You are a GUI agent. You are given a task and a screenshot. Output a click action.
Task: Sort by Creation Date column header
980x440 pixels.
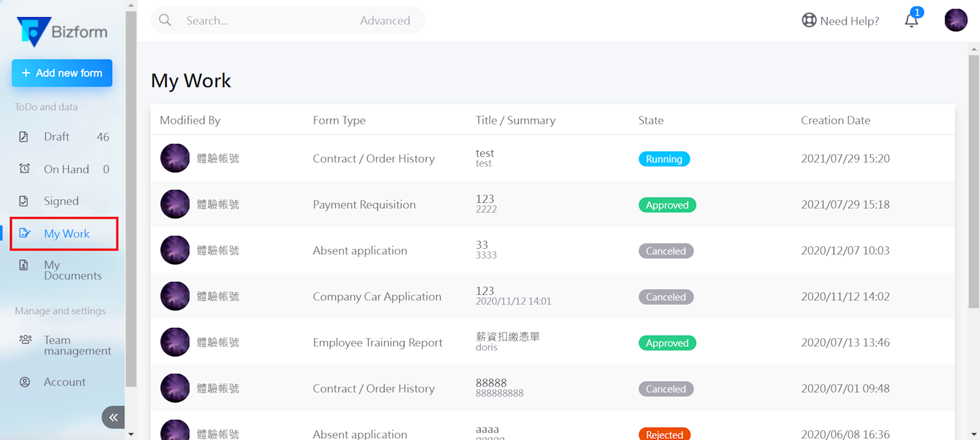[x=835, y=120]
